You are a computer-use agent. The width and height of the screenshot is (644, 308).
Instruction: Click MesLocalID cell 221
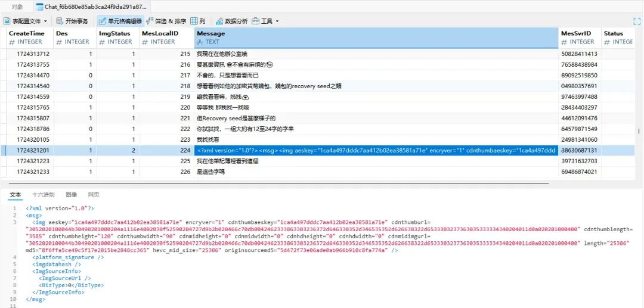(166, 118)
